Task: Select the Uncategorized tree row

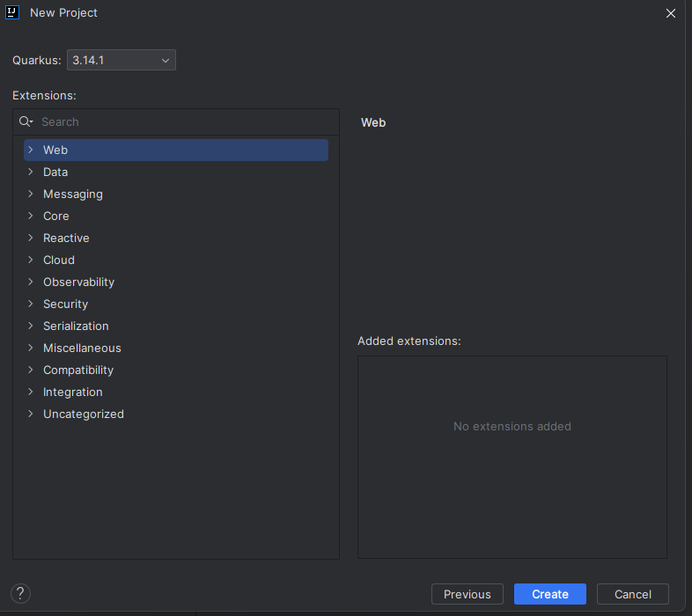Action: 176,414
